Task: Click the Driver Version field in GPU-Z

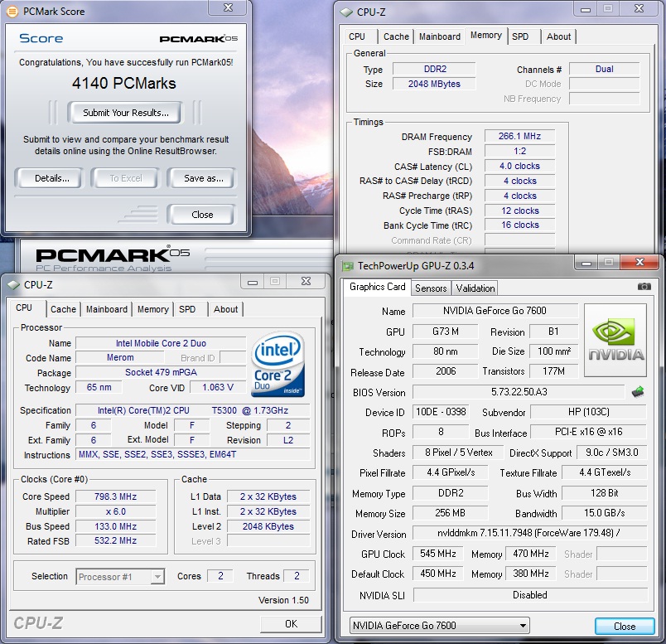Action: [x=529, y=533]
